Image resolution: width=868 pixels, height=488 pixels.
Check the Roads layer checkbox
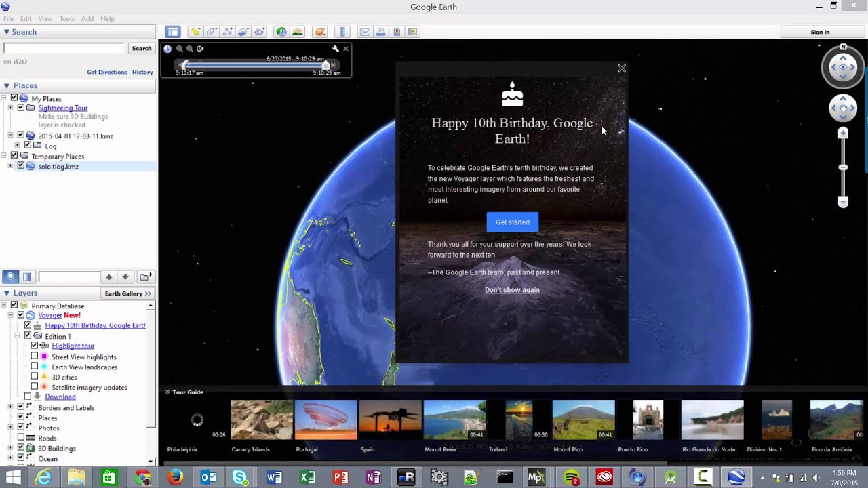tap(21, 438)
